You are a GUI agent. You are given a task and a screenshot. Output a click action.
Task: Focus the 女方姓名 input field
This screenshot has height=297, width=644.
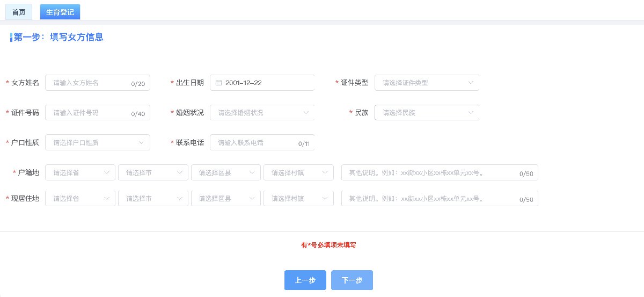(89, 83)
